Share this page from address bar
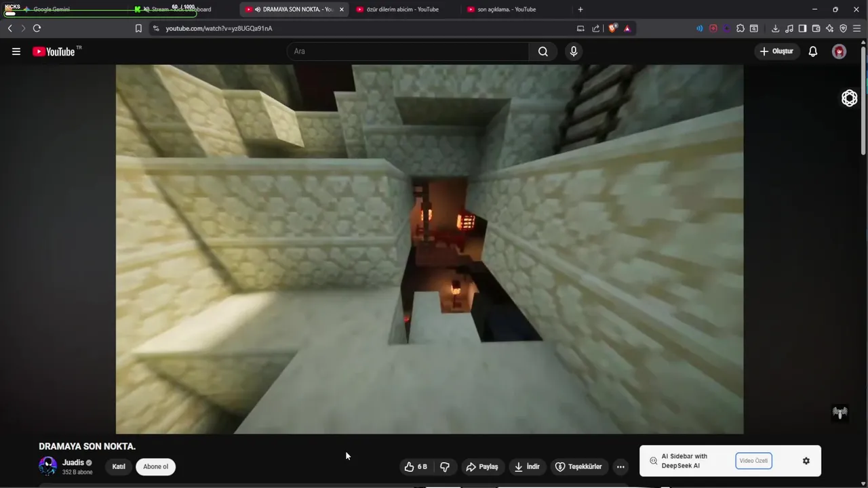Image resolution: width=868 pixels, height=488 pixels. (595, 28)
